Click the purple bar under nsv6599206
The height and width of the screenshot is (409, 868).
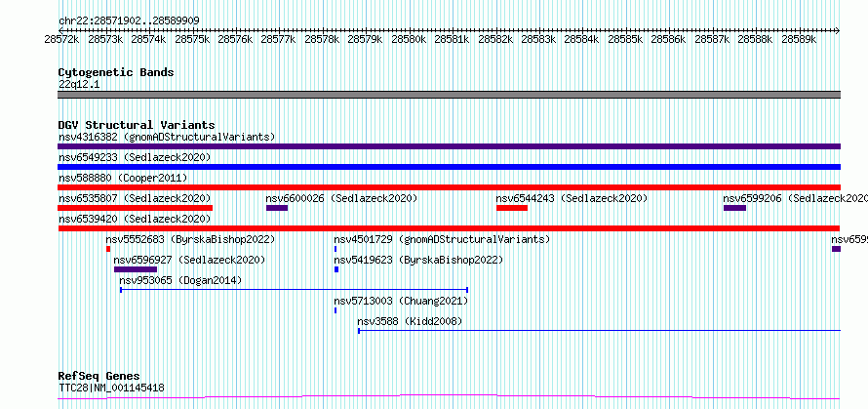pyautogui.click(x=734, y=208)
